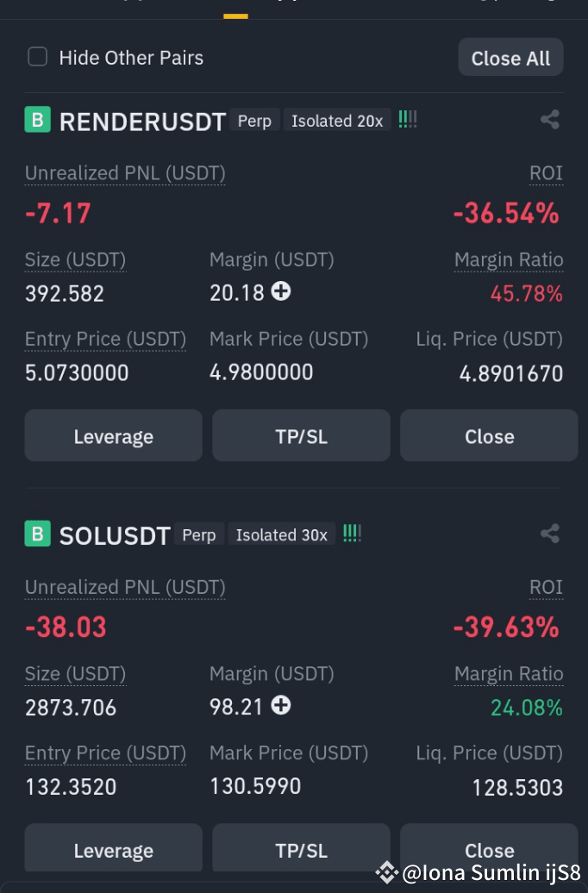
Task: Click the mini chart icon next to RENDERUSDT
Action: tap(408, 119)
